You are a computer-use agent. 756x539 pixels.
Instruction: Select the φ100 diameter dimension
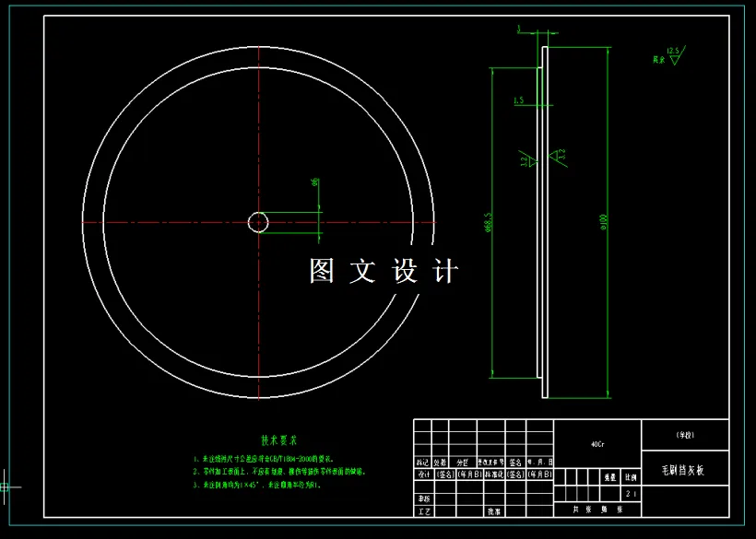[604, 222]
